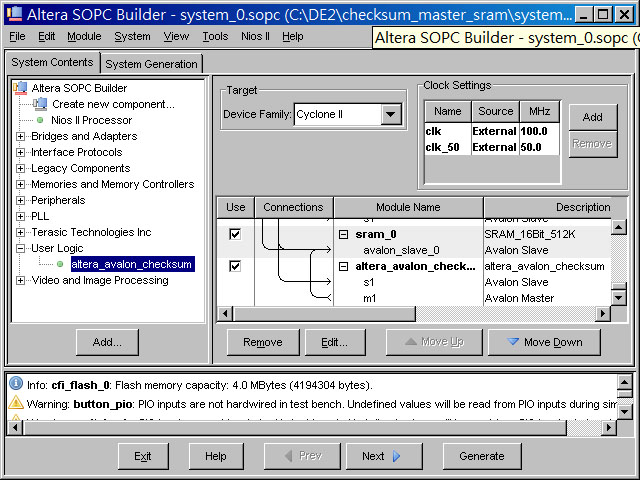
Task: Click the messages panel horizontal scrollbar thumb
Action: click(x=295, y=427)
